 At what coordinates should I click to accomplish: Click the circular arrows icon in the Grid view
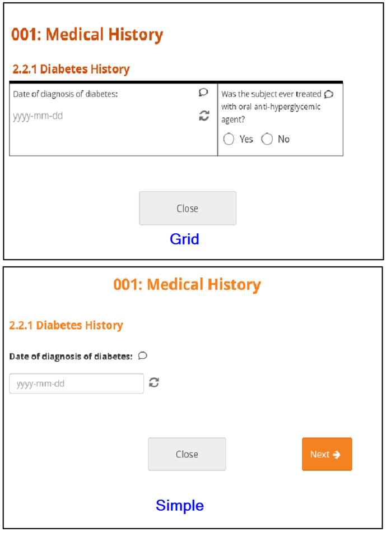203,116
